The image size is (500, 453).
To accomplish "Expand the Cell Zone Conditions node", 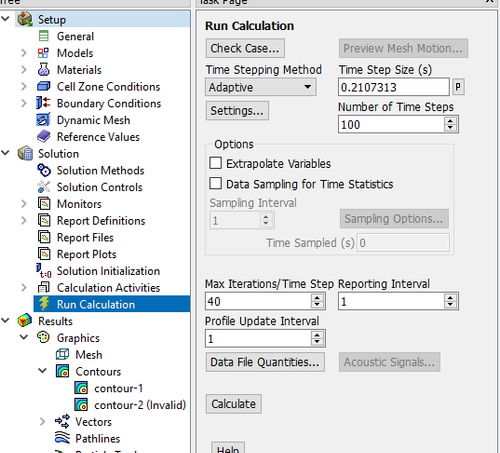I will [x=24, y=86].
